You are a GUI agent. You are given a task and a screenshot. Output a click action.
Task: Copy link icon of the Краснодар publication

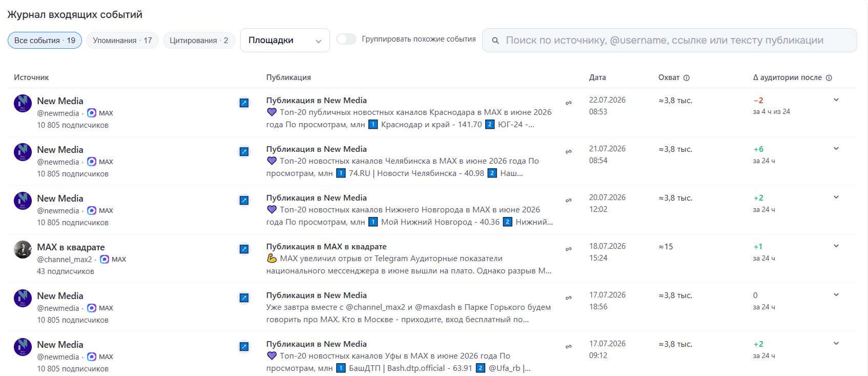point(568,103)
